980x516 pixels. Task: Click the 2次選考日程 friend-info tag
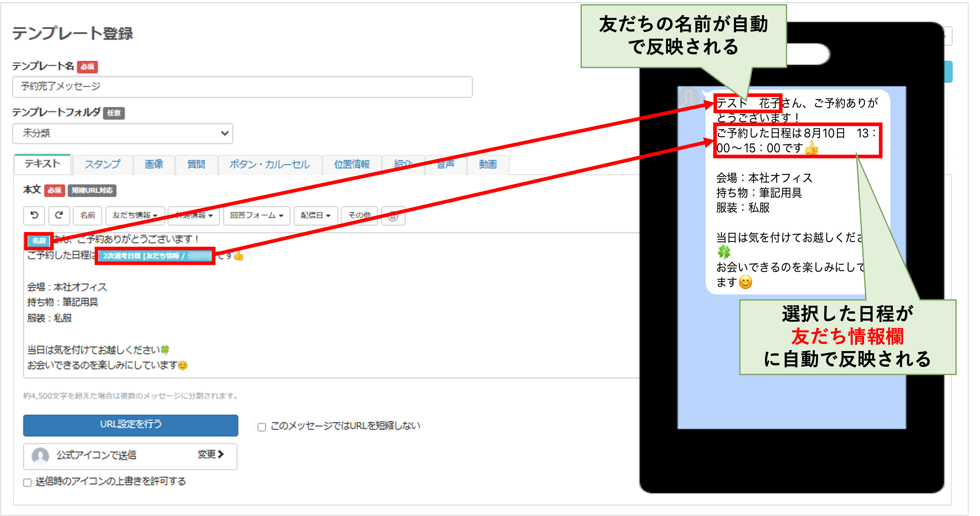155,256
